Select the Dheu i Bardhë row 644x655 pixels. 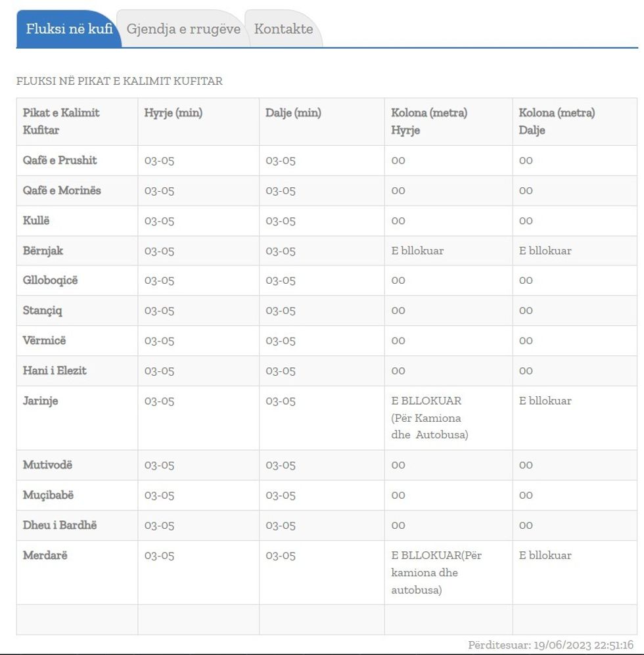pos(60,526)
